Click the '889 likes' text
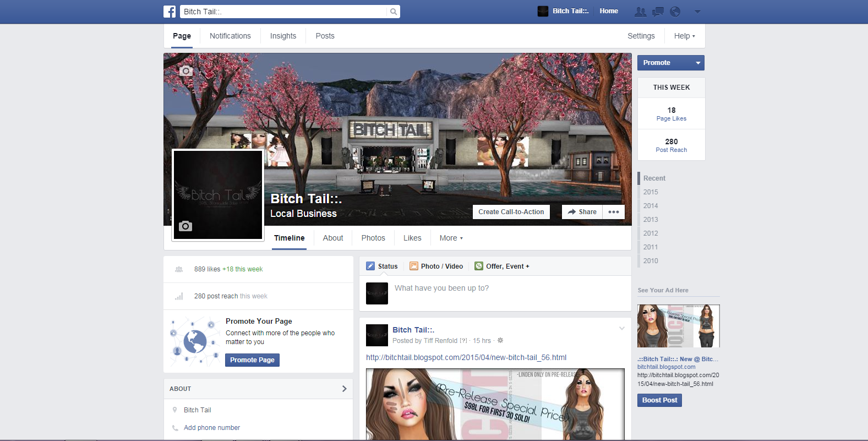The height and width of the screenshot is (441, 868). coord(207,269)
